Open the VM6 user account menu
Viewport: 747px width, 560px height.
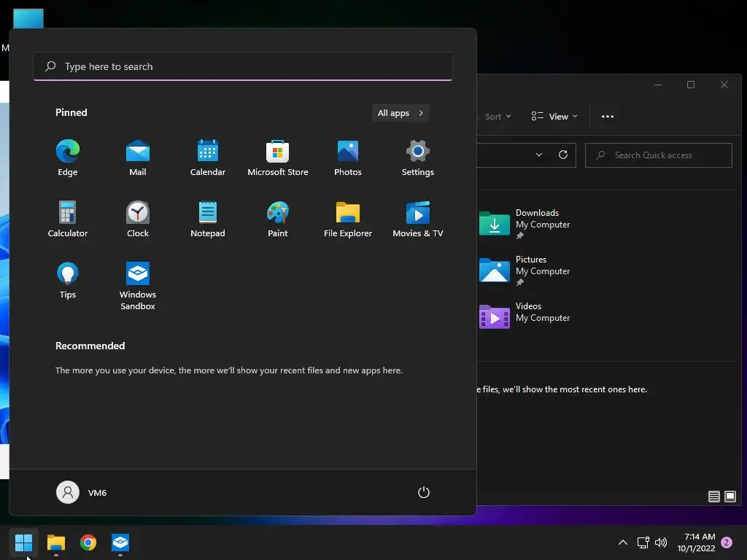[x=82, y=492]
